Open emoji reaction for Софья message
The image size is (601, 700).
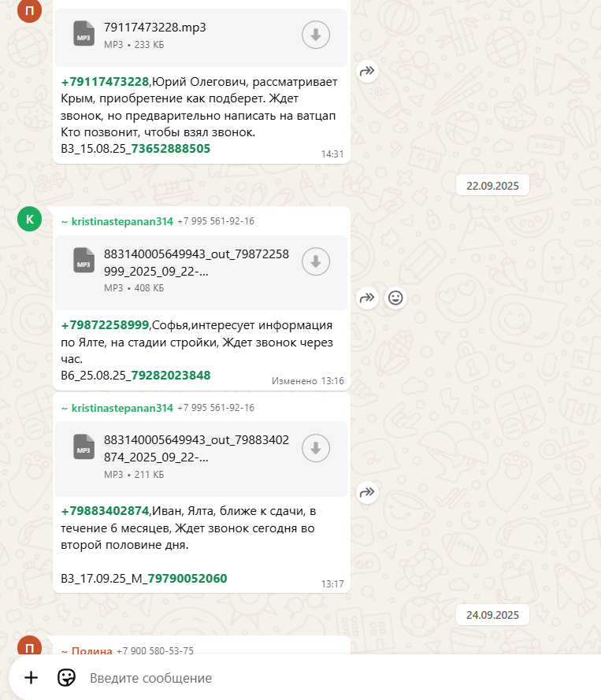(395, 298)
